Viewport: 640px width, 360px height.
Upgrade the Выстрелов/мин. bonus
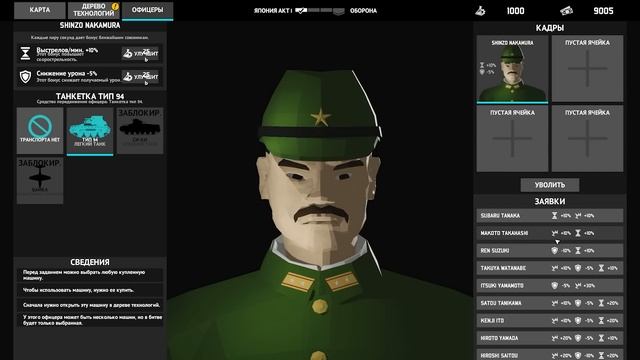[140, 53]
